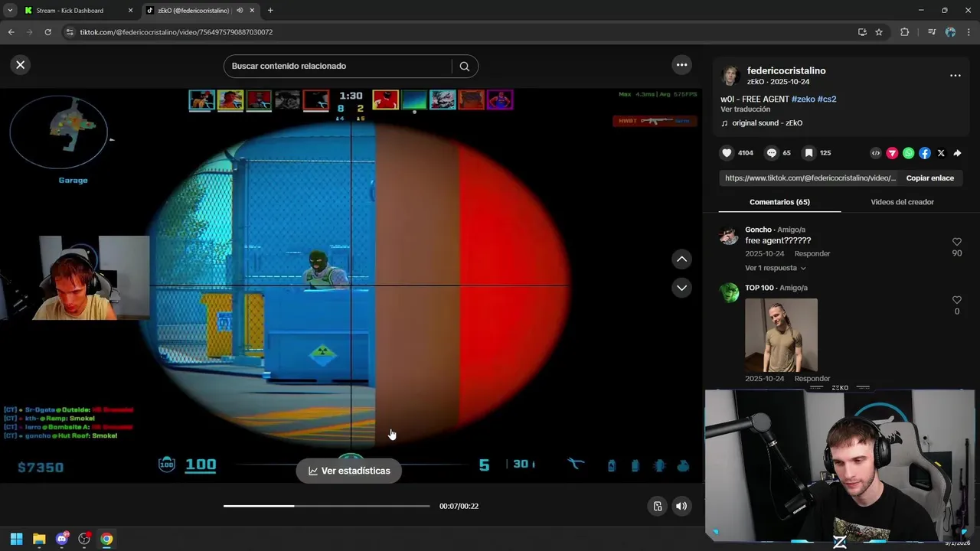Open the Chrome three-dot menu
The image size is (980, 551).
[969, 32]
